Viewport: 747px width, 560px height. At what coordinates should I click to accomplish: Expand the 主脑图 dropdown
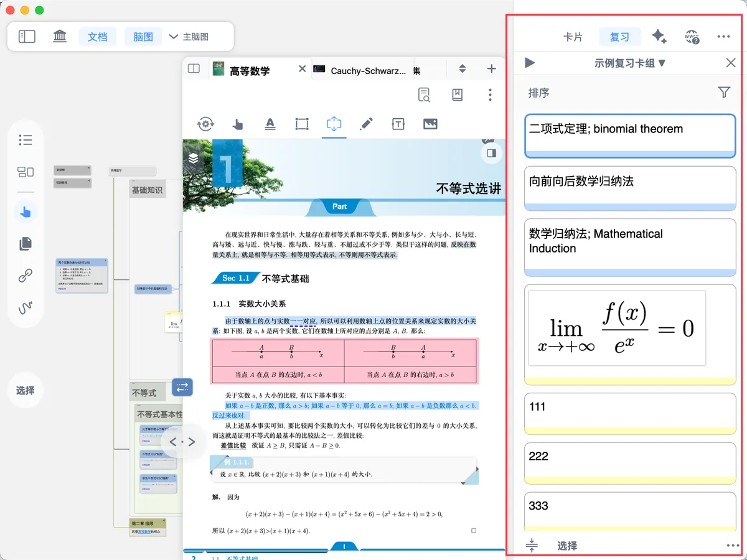189,37
